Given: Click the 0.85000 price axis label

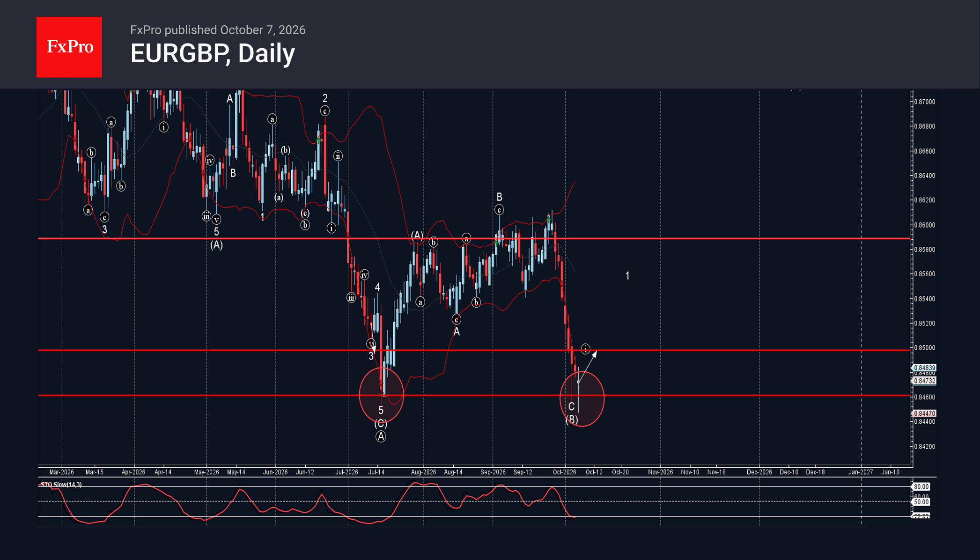Looking at the screenshot, I should [x=925, y=348].
